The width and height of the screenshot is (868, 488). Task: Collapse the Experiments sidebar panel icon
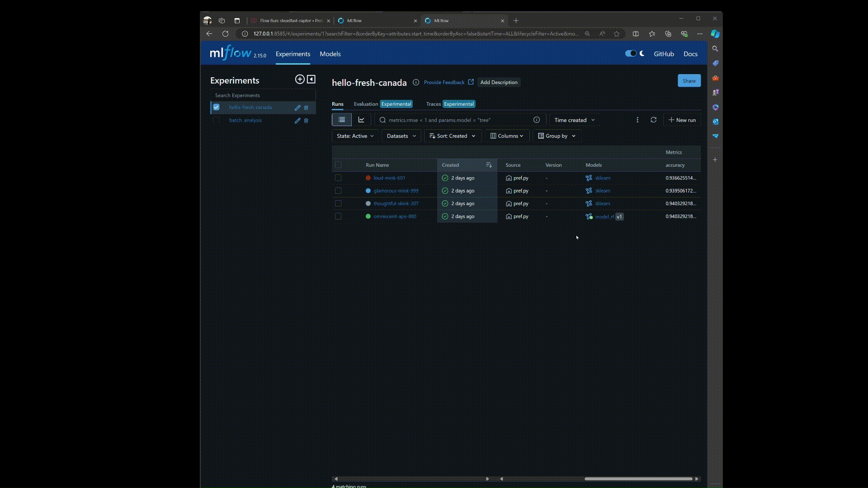point(311,80)
